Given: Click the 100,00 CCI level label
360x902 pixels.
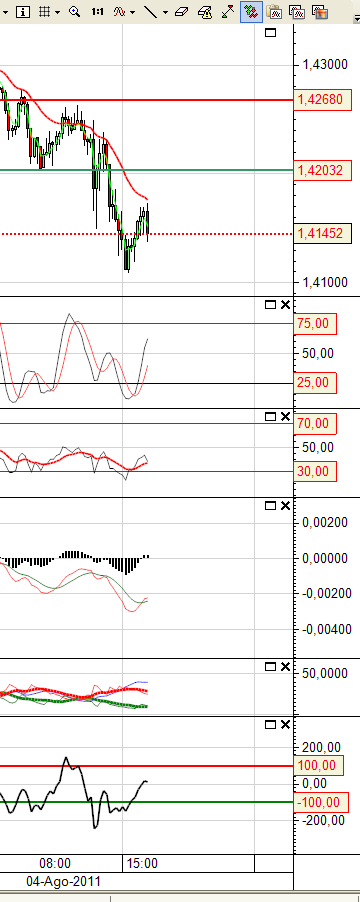Looking at the screenshot, I should click(x=318, y=766).
